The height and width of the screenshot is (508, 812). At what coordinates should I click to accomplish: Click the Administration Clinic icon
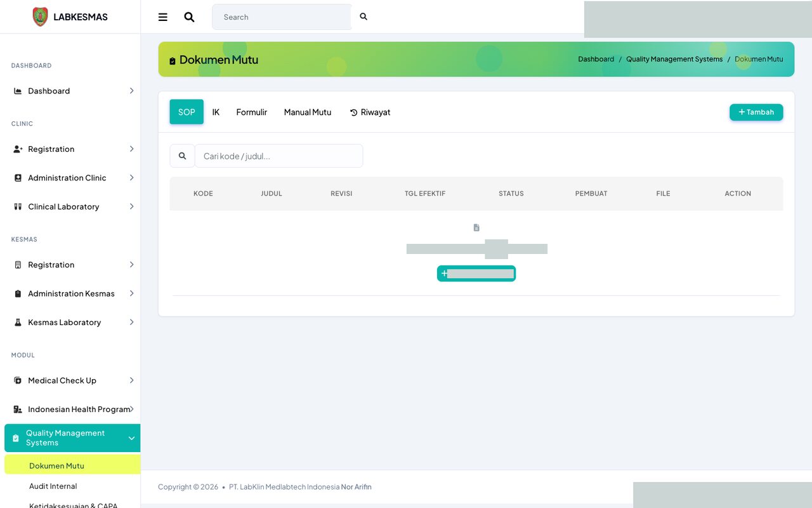[18, 178]
